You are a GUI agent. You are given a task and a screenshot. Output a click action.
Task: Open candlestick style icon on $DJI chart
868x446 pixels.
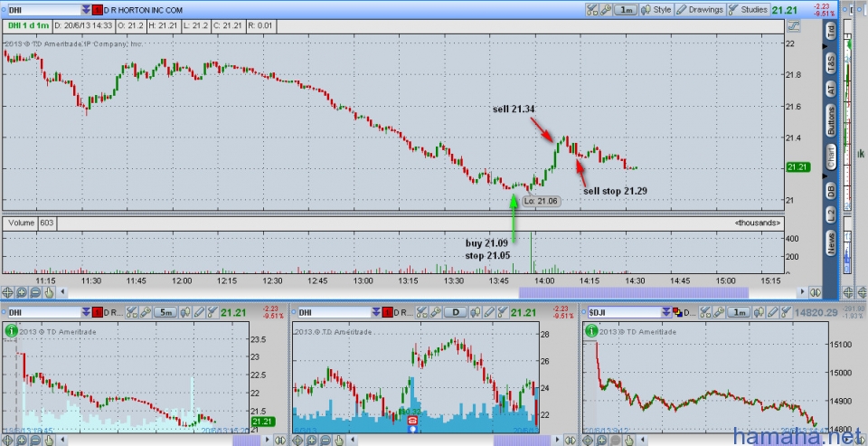[x=759, y=312]
